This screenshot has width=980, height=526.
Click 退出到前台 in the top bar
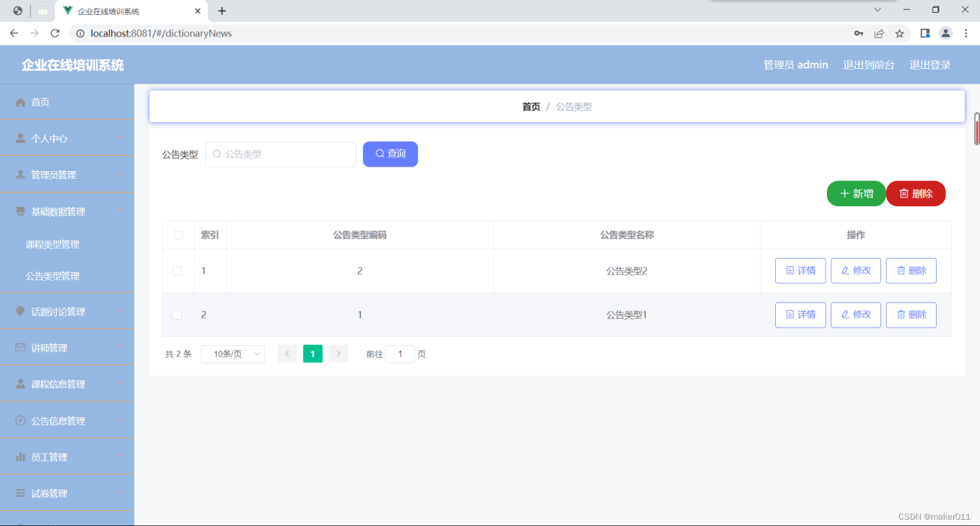point(868,65)
